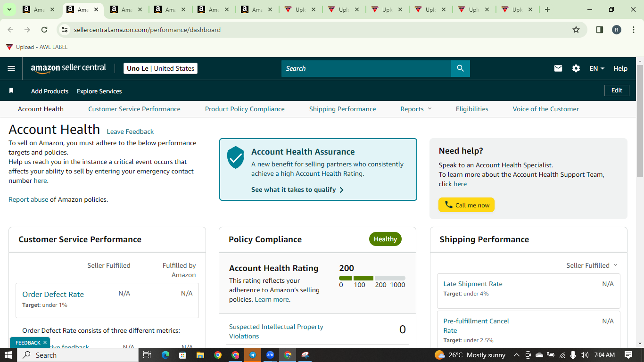Screen dimensions: 644x362
Task: Click here link for Account Health Support Team
Action: pyautogui.click(x=460, y=184)
